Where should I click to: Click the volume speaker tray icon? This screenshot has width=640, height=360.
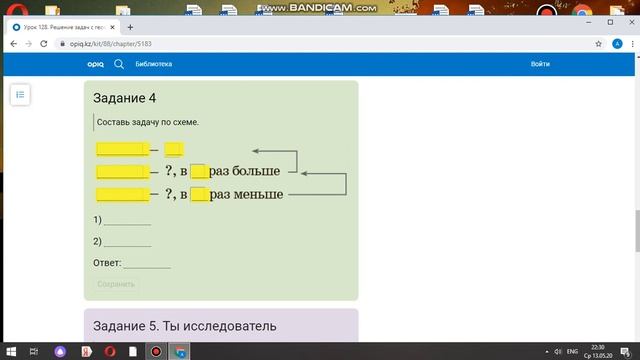558,351
